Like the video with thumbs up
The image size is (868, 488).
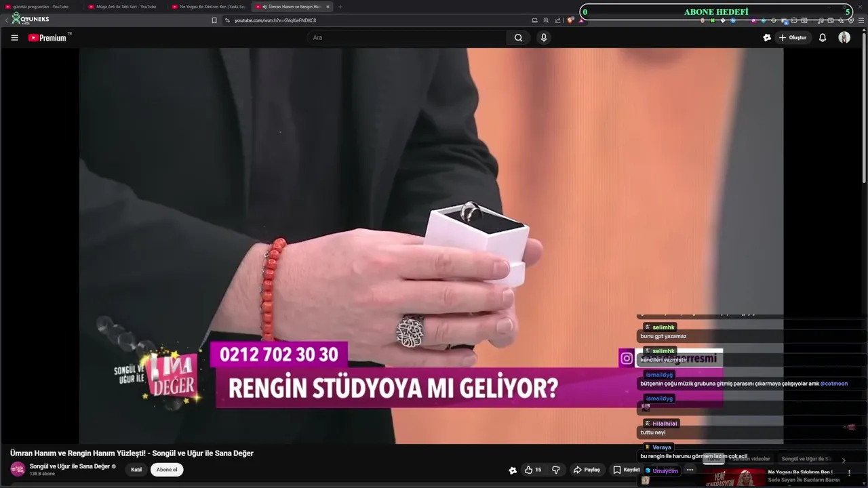pos(533,470)
